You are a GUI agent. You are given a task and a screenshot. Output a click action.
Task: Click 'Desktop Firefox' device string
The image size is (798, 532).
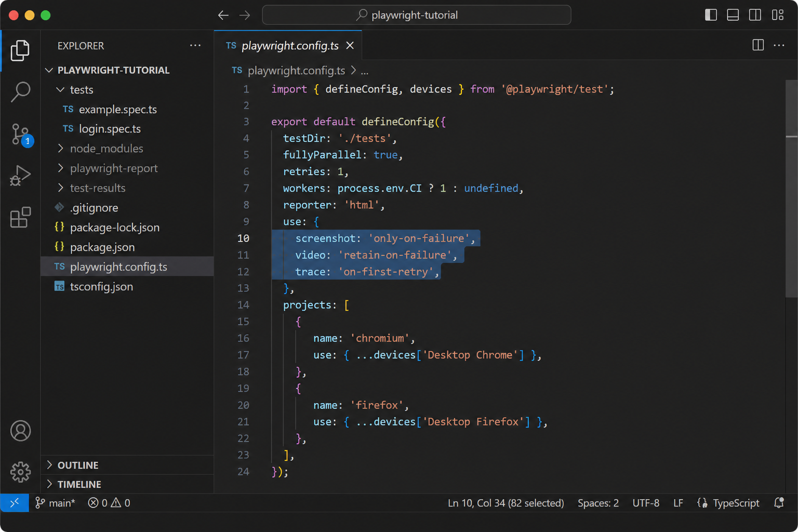473,422
